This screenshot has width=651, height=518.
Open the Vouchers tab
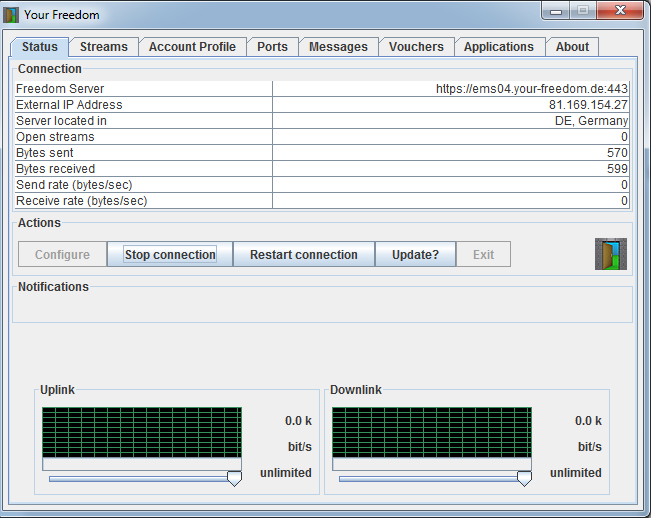pyautogui.click(x=416, y=47)
